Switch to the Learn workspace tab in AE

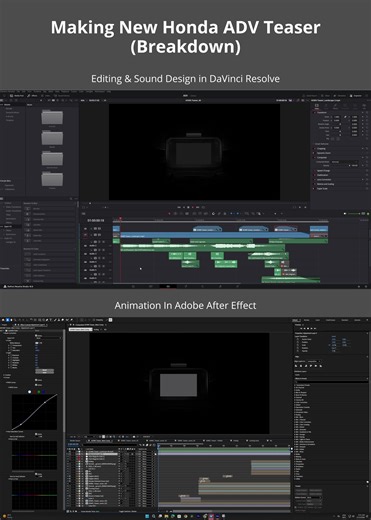318,320
